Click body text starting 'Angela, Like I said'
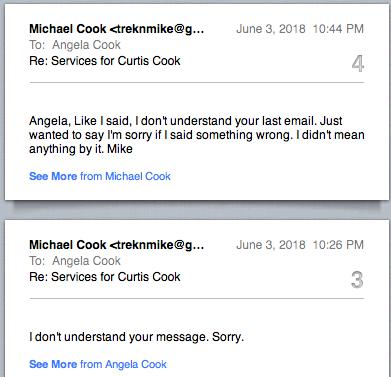This screenshot has height=377, width=391. tap(197, 135)
